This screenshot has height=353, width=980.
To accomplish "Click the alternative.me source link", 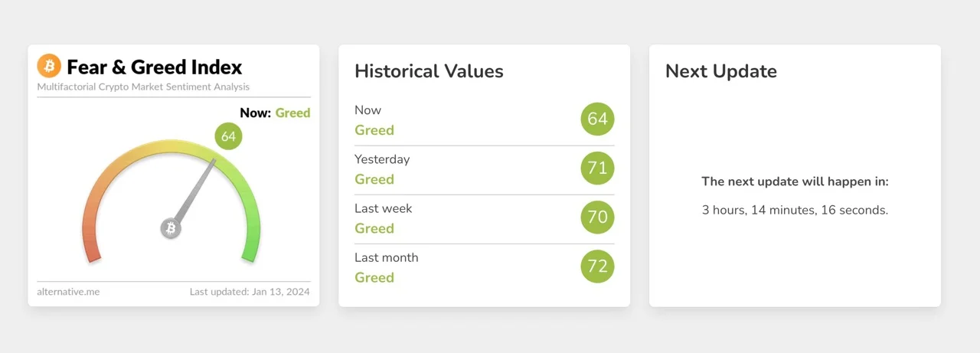I will (68, 292).
